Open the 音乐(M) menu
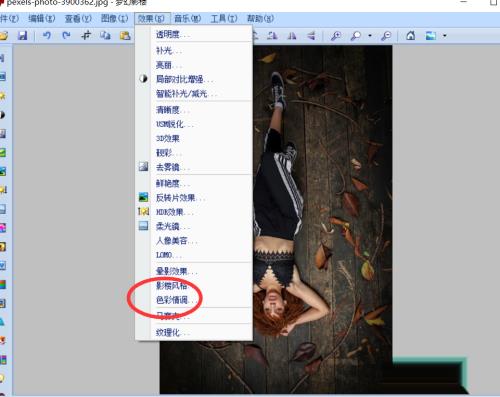The height and width of the screenshot is (397, 500). [188, 18]
